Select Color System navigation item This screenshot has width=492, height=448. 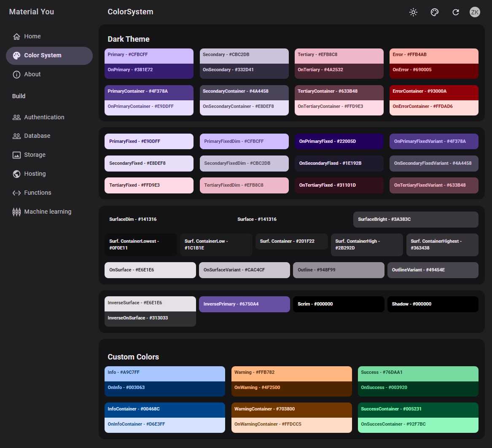point(49,56)
